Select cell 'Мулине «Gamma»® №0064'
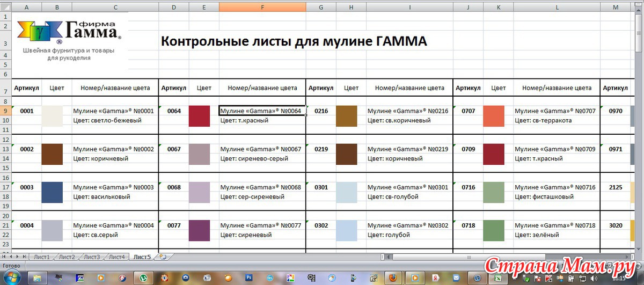 click(262, 111)
